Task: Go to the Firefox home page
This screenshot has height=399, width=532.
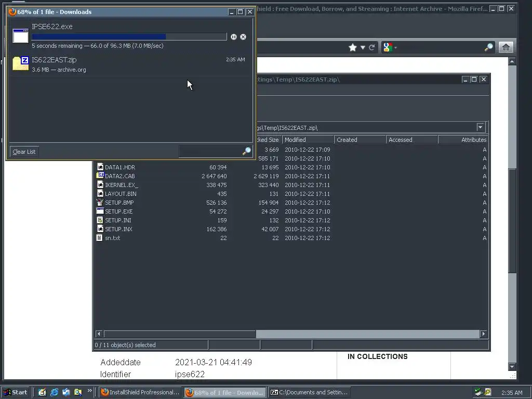Action: 506,47
